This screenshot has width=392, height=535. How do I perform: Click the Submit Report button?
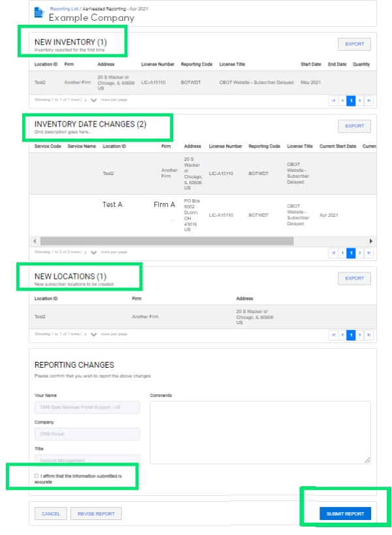pyautogui.click(x=345, y=514)
